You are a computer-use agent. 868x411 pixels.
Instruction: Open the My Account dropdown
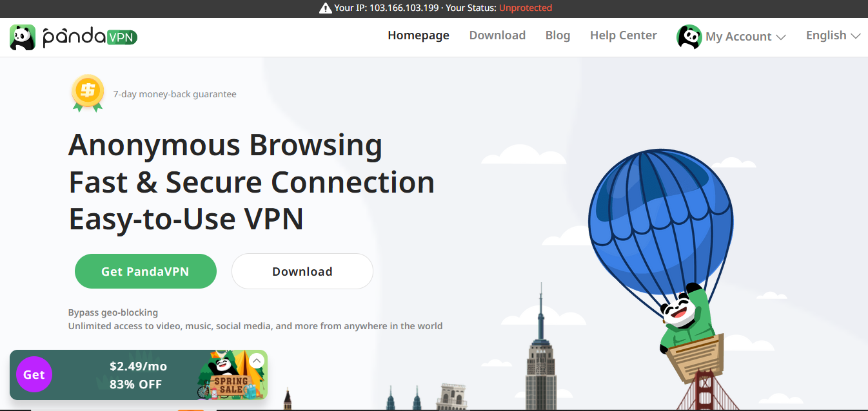746,37
